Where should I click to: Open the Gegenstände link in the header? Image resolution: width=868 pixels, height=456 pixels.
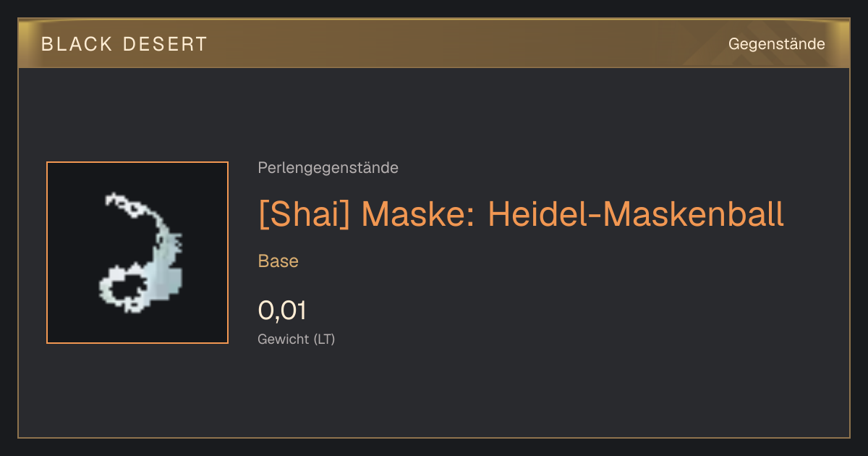[x=777, y=44]
